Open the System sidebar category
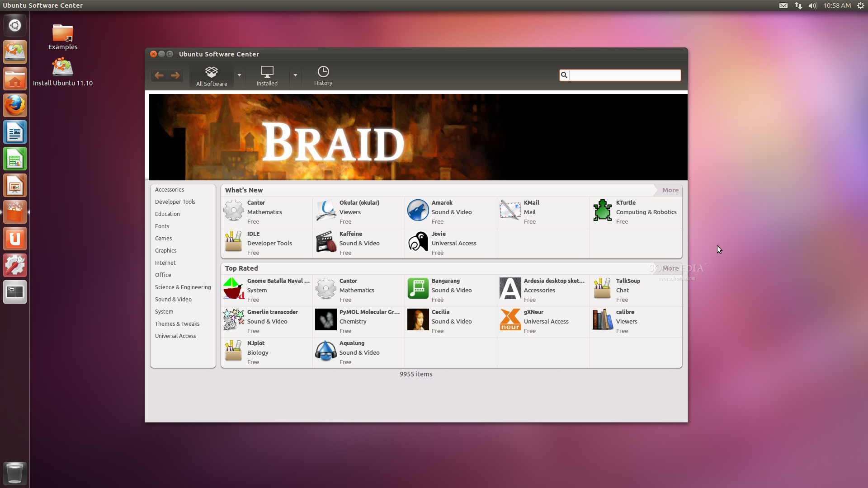 coord(164,312)
